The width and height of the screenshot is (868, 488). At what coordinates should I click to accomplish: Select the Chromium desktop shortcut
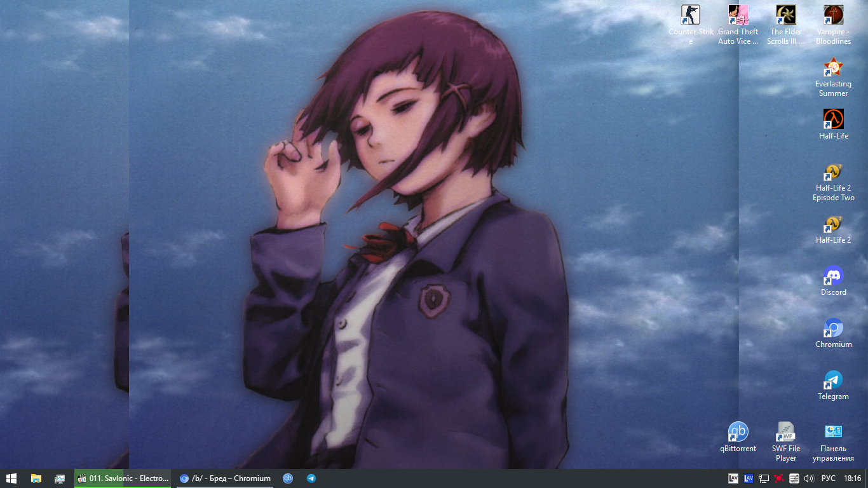tap(833, 334)
